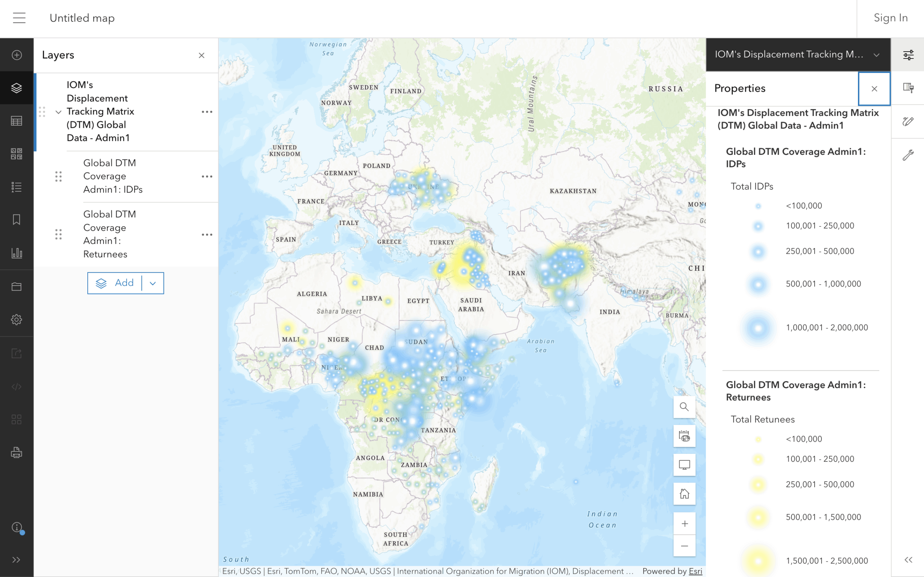924x577 pixels.
Task: Open the Legend icon
Action: point(17,187)
